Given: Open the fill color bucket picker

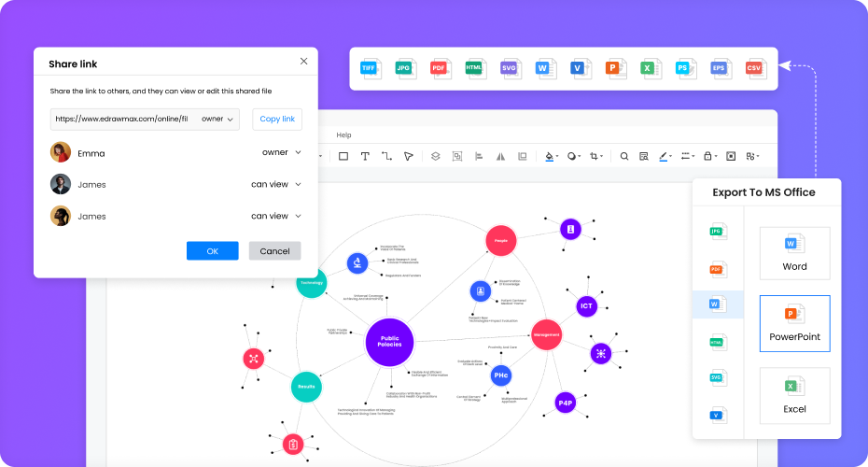Looking at the screenshot, I should (x=550, y=156).
